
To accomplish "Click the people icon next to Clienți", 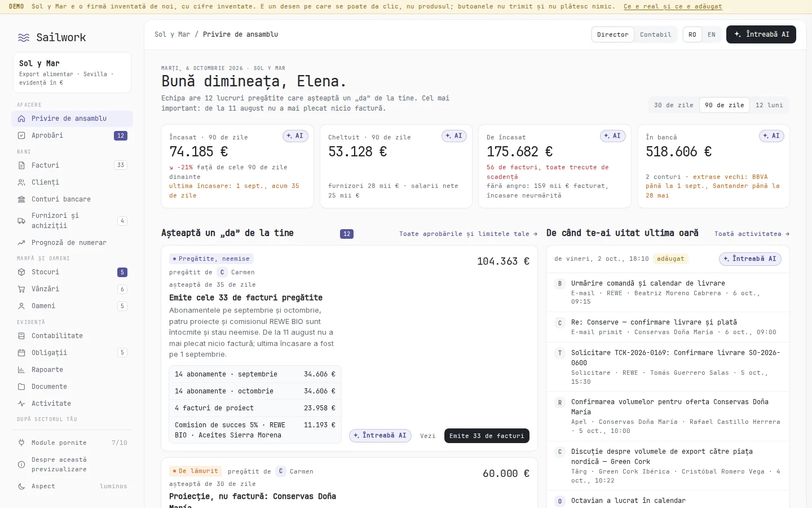I will click(x=21, y=182).
